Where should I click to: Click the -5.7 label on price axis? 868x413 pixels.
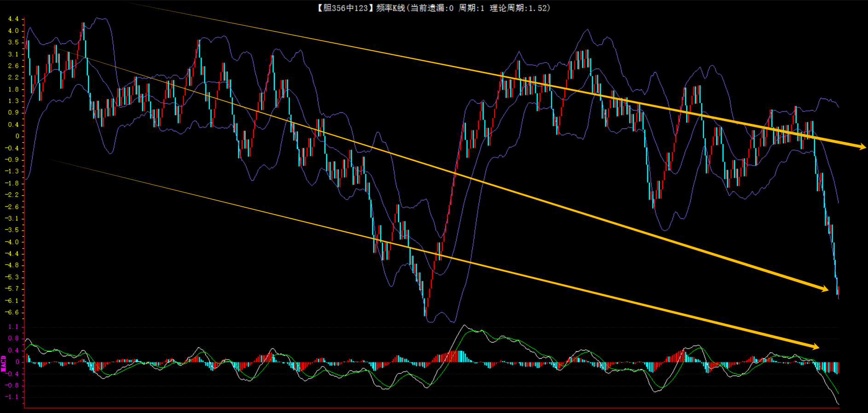pos(12,289)
